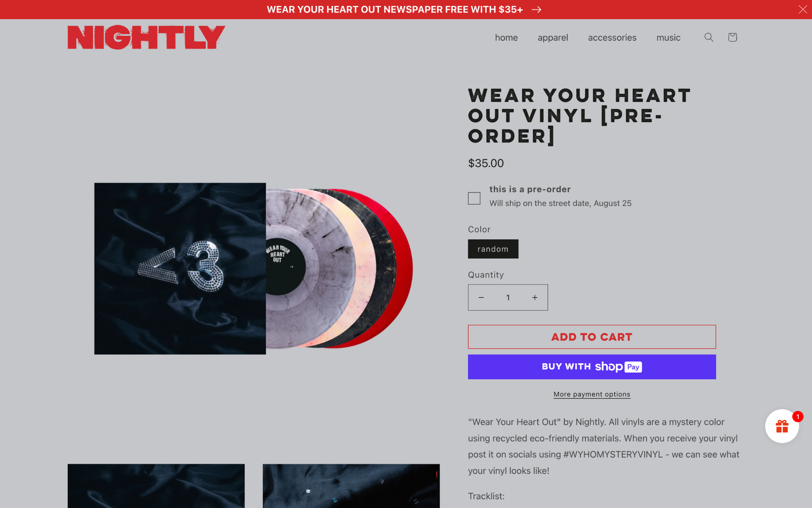Open More payment options link
812x508 pixels.
click(592, 394)
